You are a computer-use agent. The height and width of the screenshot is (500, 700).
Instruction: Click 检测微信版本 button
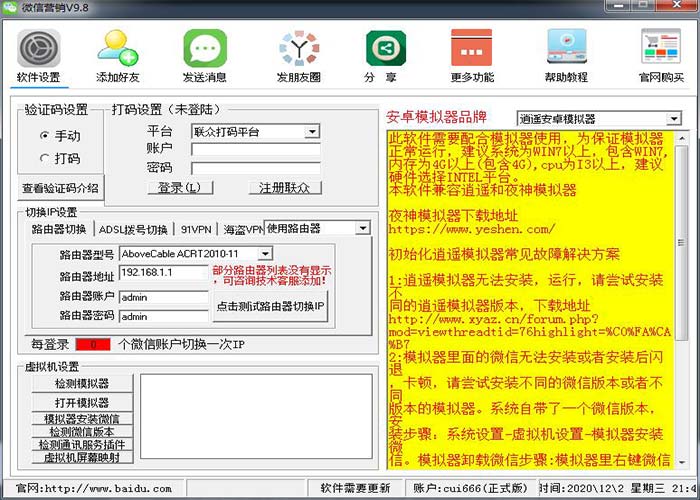click(x=82, y=432)
